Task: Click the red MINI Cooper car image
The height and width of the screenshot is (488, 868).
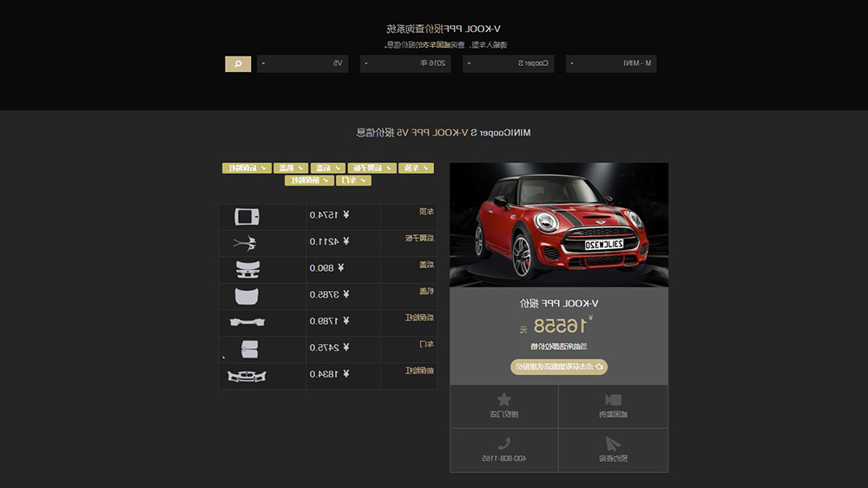Action: click(x=559, y=225)
